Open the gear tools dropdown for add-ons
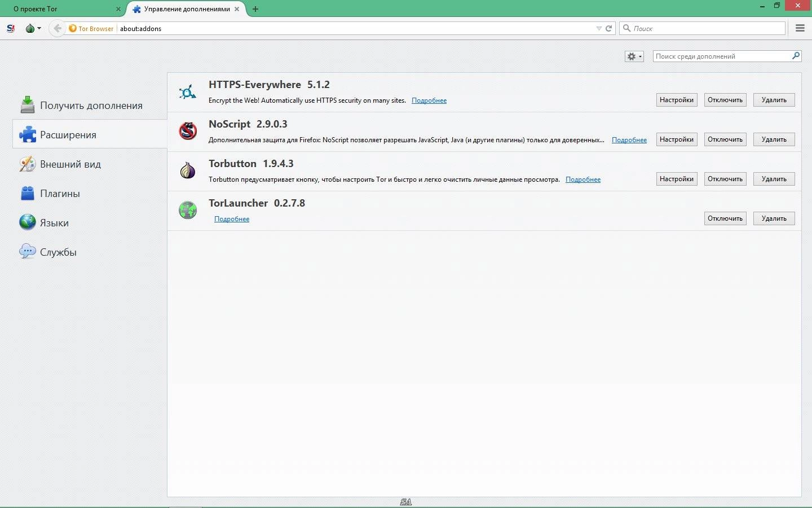The height and width of the screenshot is (508, 812). 634,56
